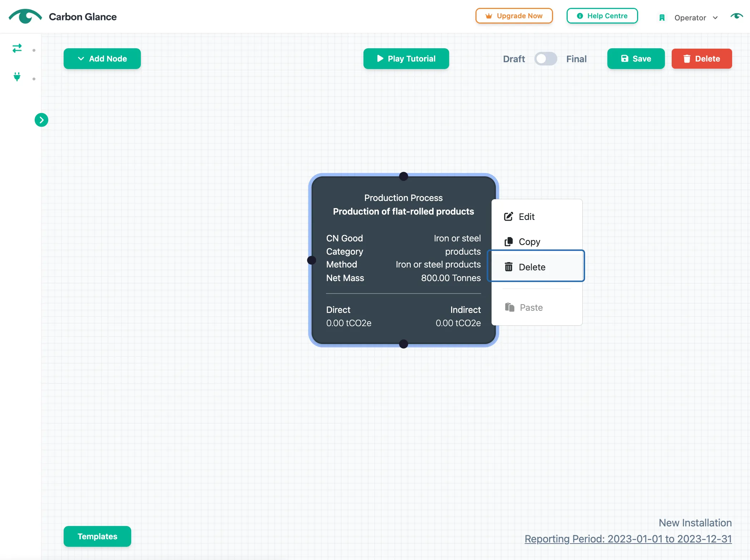Choose Copy in the context menu
The width and height of the screenshot is (750, 560).
(537, 242)
